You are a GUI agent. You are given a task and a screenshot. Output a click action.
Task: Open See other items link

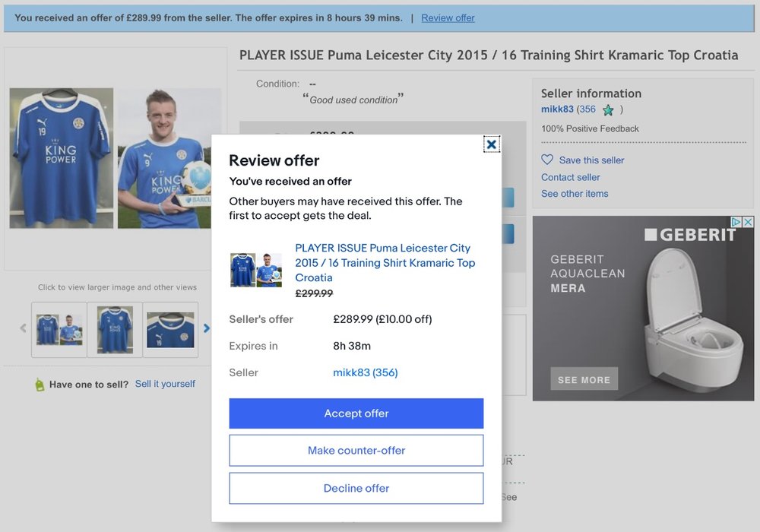(x=575, y=194)
